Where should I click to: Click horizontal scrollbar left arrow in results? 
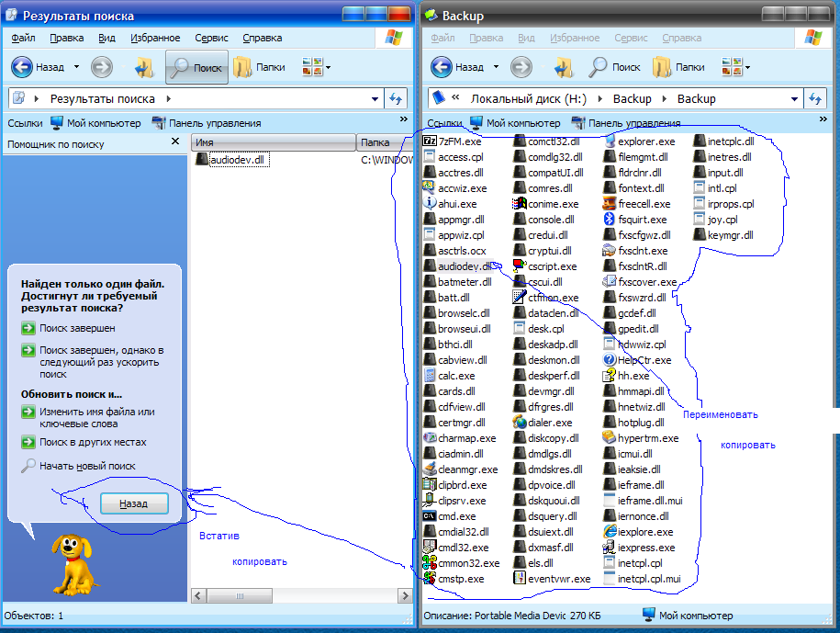tap(198, 595)
